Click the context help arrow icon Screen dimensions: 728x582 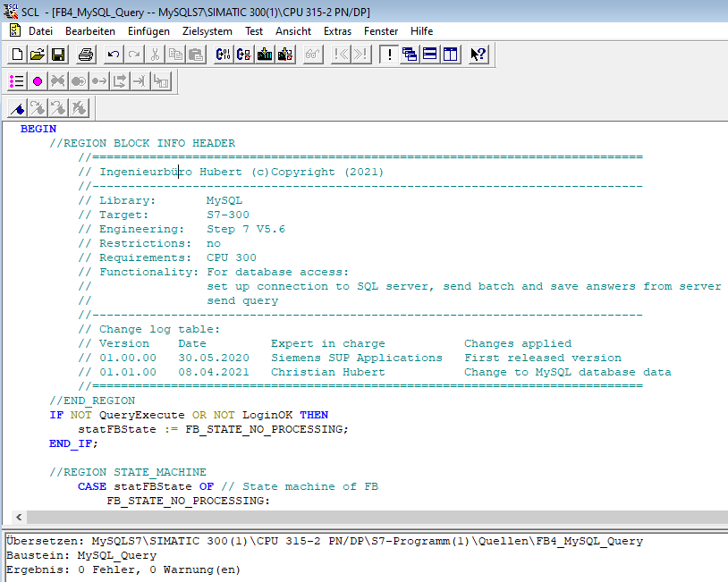(x=478, y=55)
